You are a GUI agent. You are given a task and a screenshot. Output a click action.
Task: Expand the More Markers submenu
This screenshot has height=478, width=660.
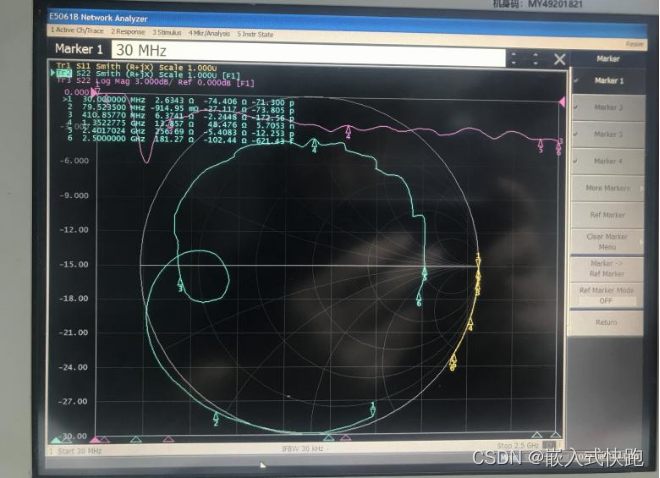(608, 188)
